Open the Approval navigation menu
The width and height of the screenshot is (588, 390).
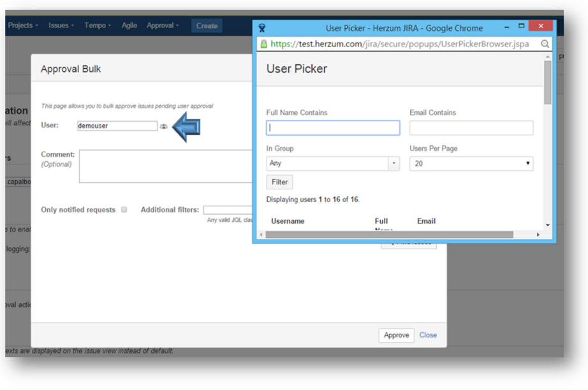tap(163, 25)
